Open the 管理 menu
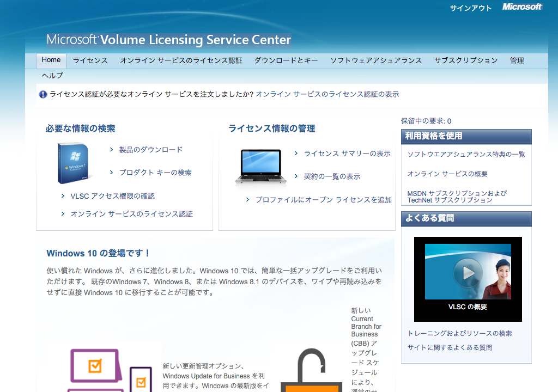This screenshot has height=392, width=558. click(x=517, y=60)
